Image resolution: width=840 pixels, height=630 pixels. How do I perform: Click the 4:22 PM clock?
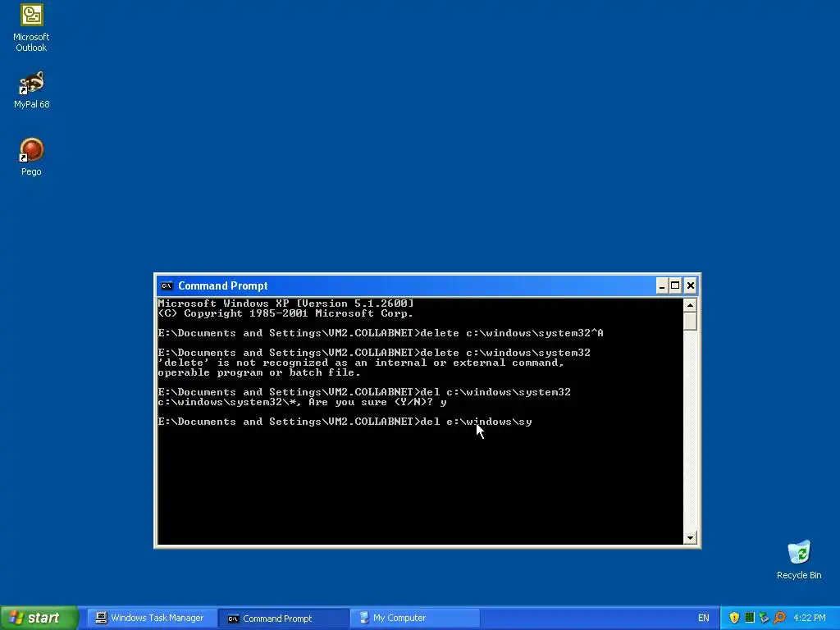[810, 619]
